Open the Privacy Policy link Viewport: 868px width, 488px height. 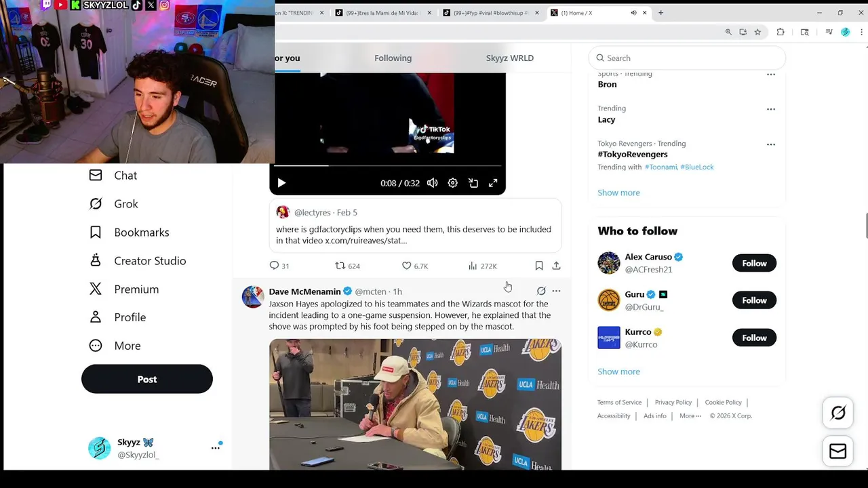(673, 403)
